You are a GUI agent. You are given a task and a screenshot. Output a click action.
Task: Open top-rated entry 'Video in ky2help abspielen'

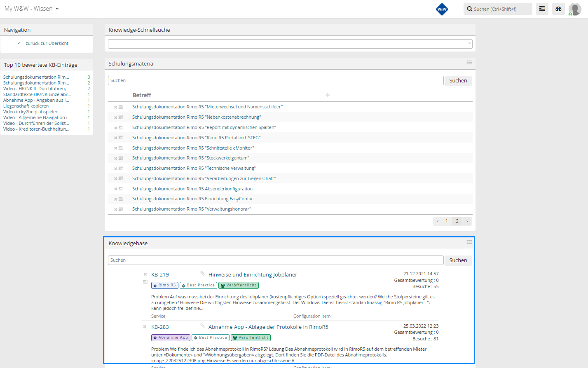pos(31,112)
